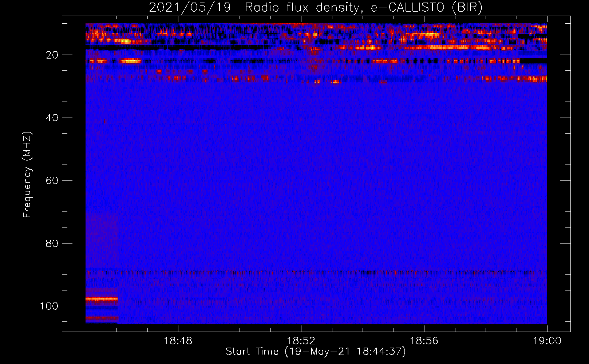Click the '80' frequency tick label
Viewport: 589px width, 364px height.
[x=52, y=244]
